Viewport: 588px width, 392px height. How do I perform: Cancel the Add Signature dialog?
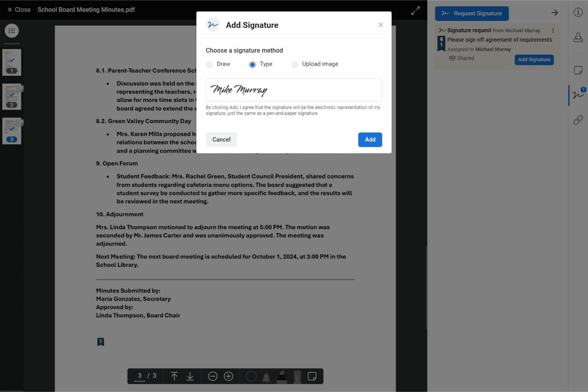(221, 139)
